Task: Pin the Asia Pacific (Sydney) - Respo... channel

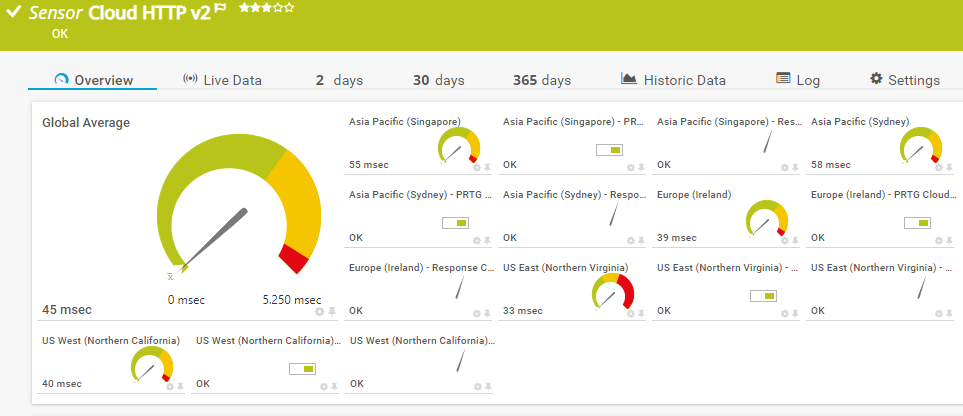Action: coord(641,240)
